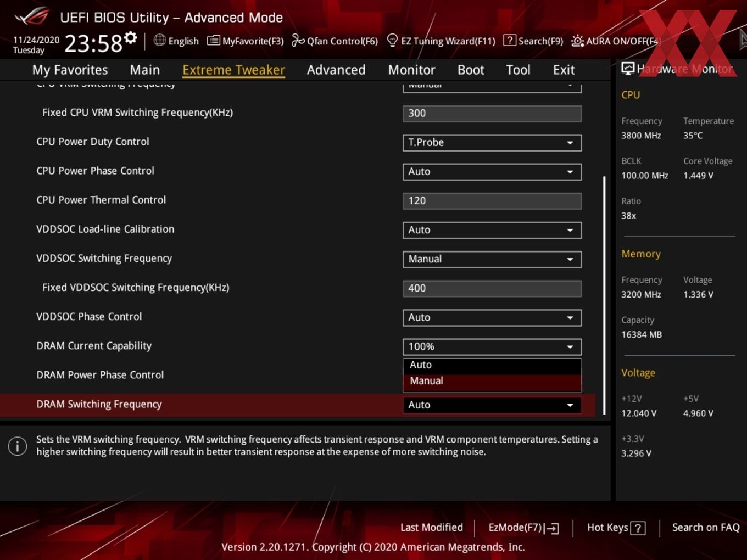Viewport: 747px width, 560px height.
Task: Switch to EzMode(F7)
Action: [523, 528]
